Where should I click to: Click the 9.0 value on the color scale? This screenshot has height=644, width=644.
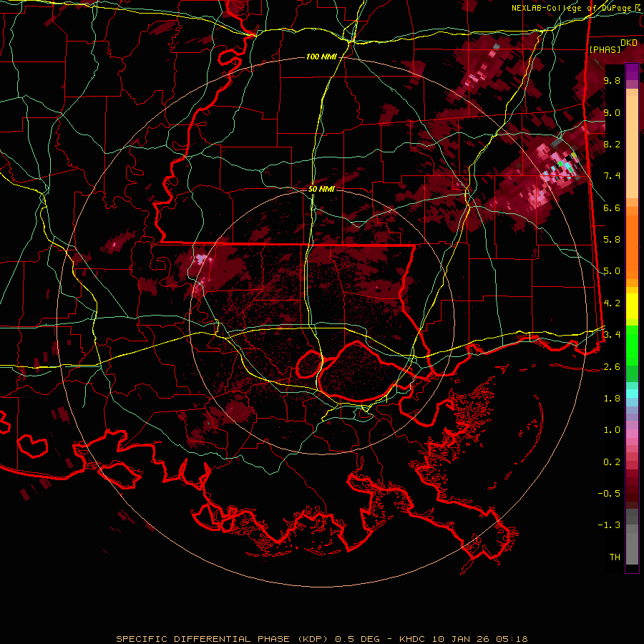[612, 112]
